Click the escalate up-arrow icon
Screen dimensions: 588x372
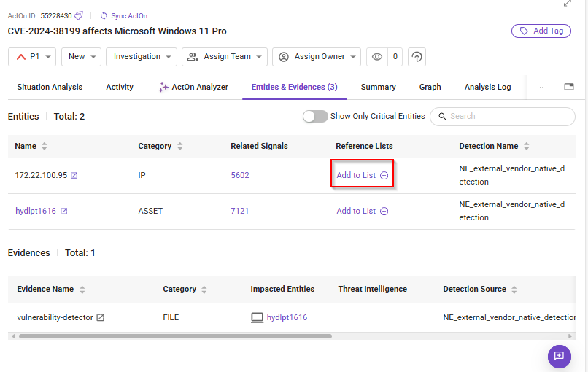(x=417, y=57)
